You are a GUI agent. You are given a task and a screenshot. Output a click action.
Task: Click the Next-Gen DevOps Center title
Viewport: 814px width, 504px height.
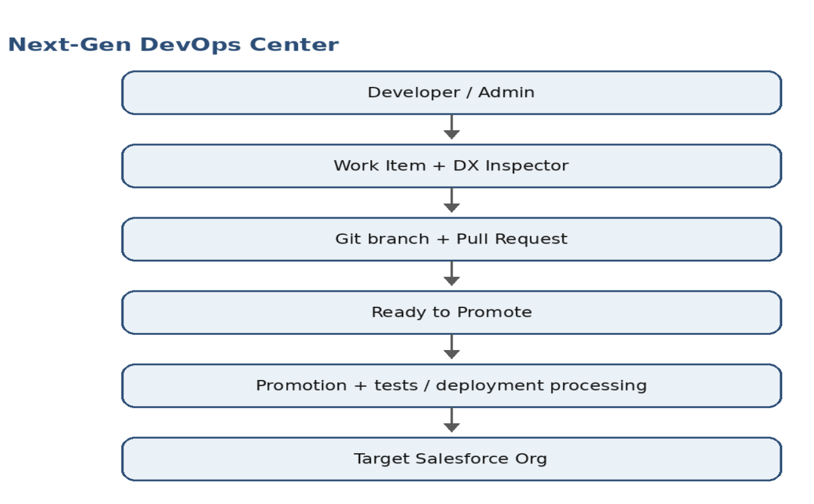pyautogui.click(x=173, y=45)
